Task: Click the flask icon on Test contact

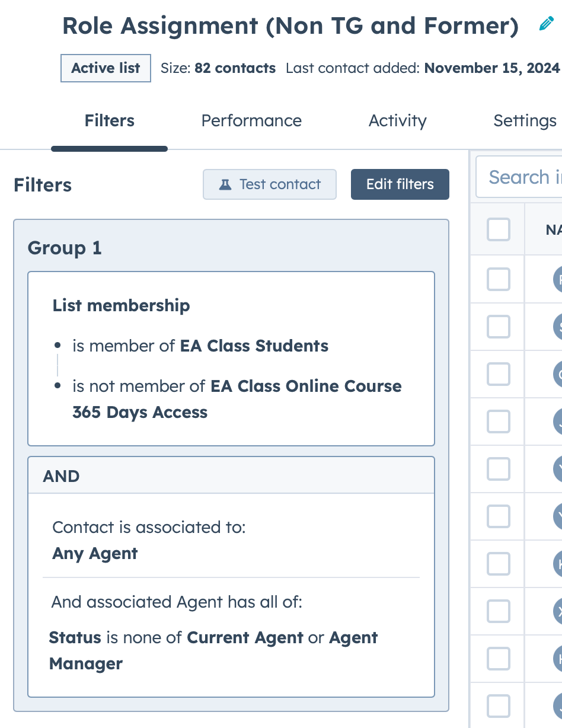Action: coord(225,184)
